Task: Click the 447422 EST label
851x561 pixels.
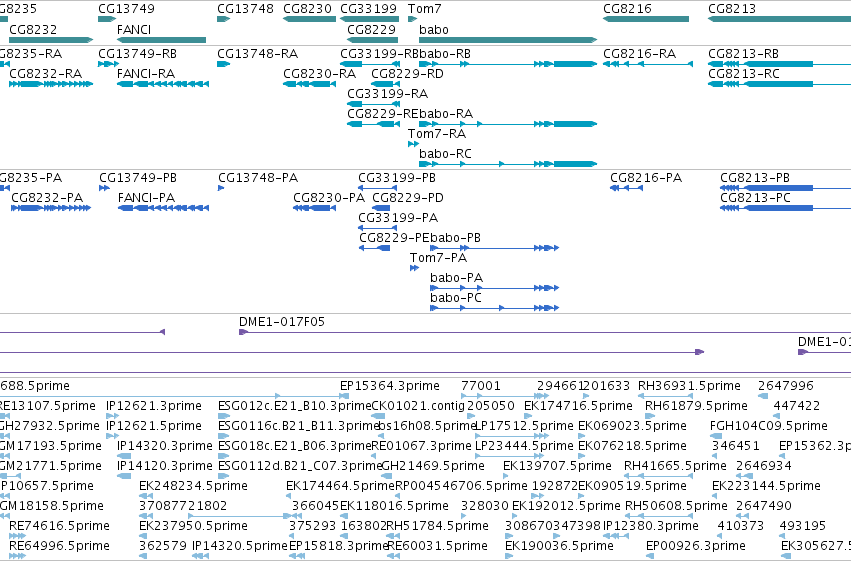Action: coord(797,406)
